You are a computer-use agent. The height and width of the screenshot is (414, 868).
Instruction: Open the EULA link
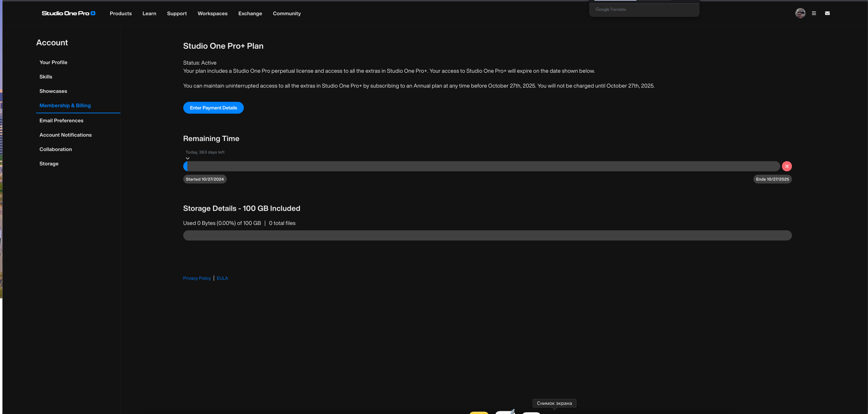click(222, 278)
